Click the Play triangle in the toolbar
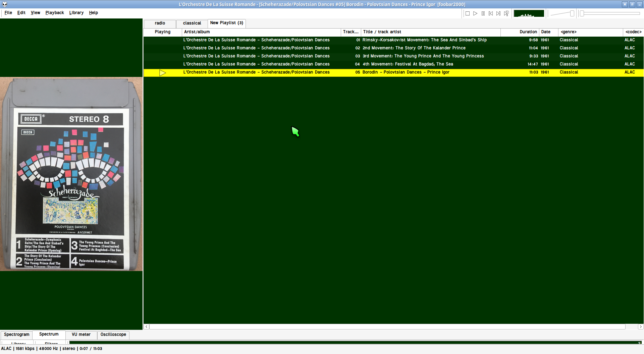Image resolution: width=644 pixels, height=354 pixels. 475,13
